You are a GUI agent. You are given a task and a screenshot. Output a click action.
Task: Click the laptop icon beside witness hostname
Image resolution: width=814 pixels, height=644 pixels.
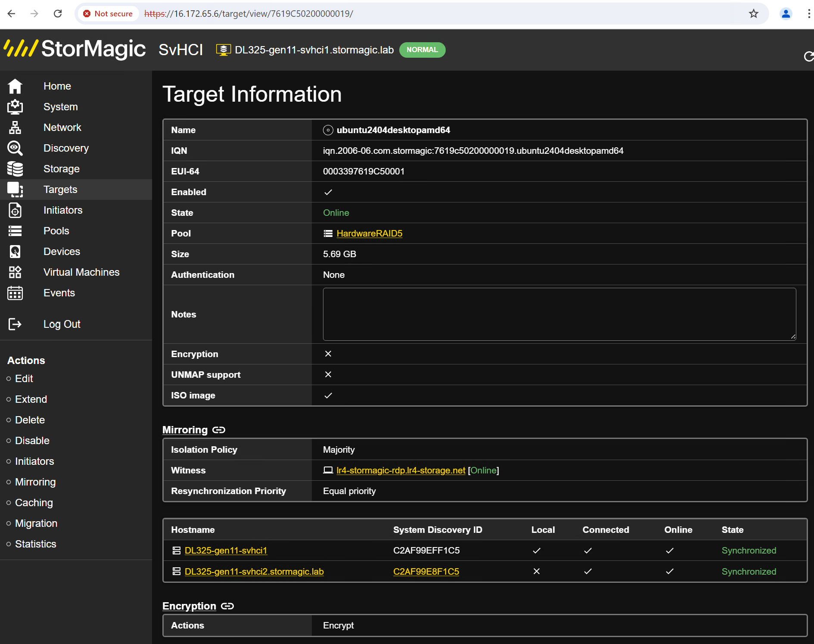[328, 470]
